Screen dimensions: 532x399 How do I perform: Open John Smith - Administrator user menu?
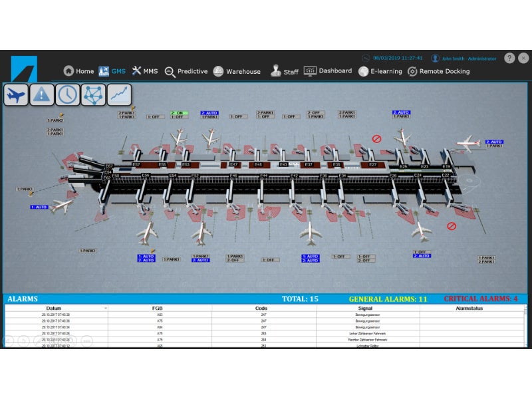click(465, 59)
